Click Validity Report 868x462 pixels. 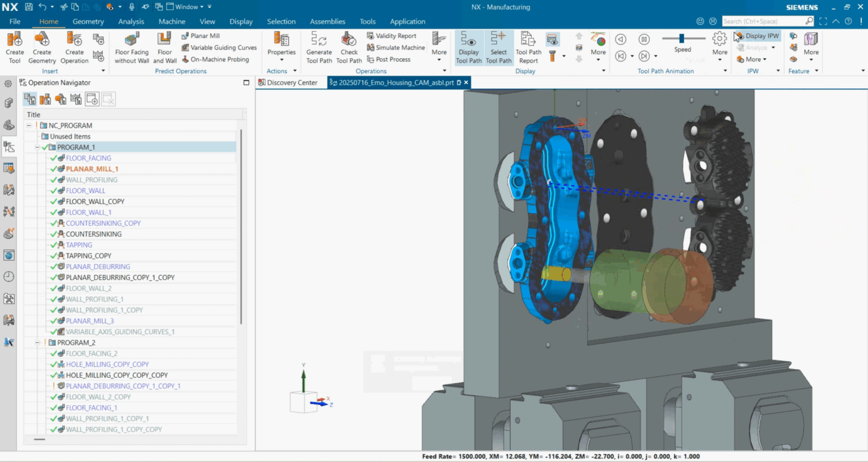[x=391, y=36]
